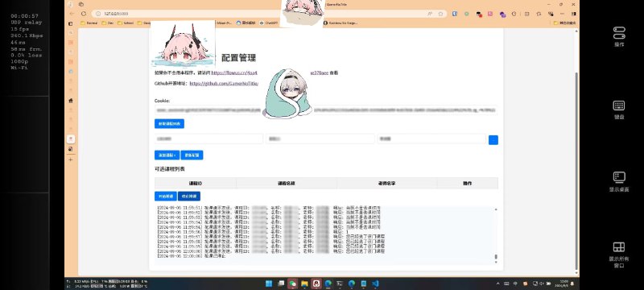Click the 课程ID table header

pos(196,183)
